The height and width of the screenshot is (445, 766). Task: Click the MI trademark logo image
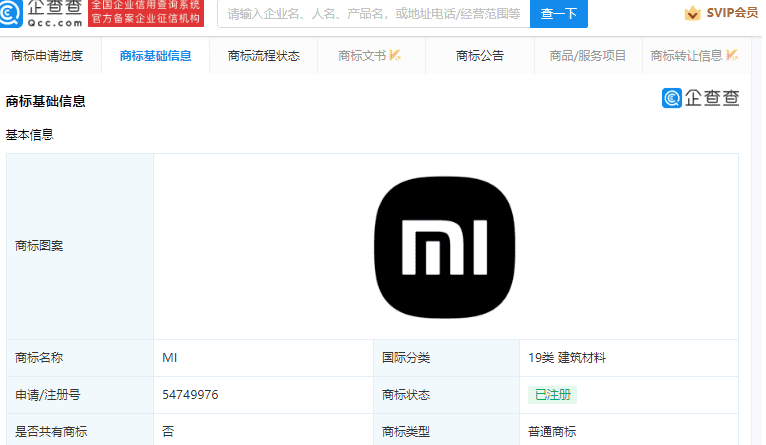(444, 247)
